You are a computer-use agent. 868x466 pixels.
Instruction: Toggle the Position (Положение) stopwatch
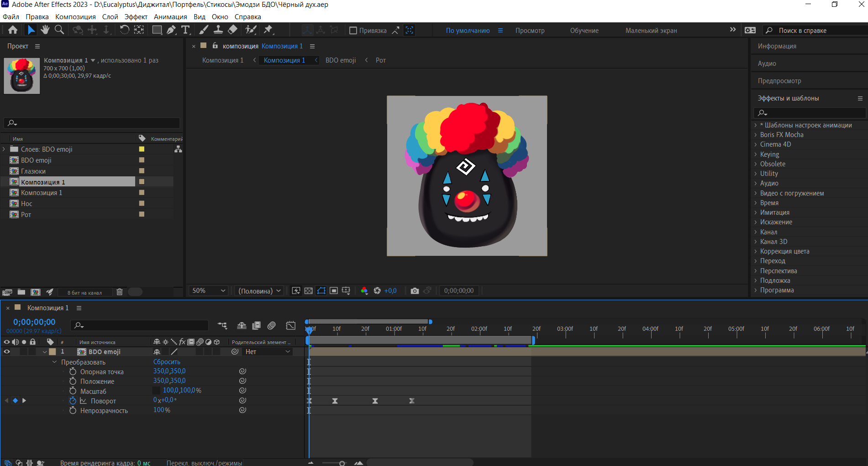(73, 381)
